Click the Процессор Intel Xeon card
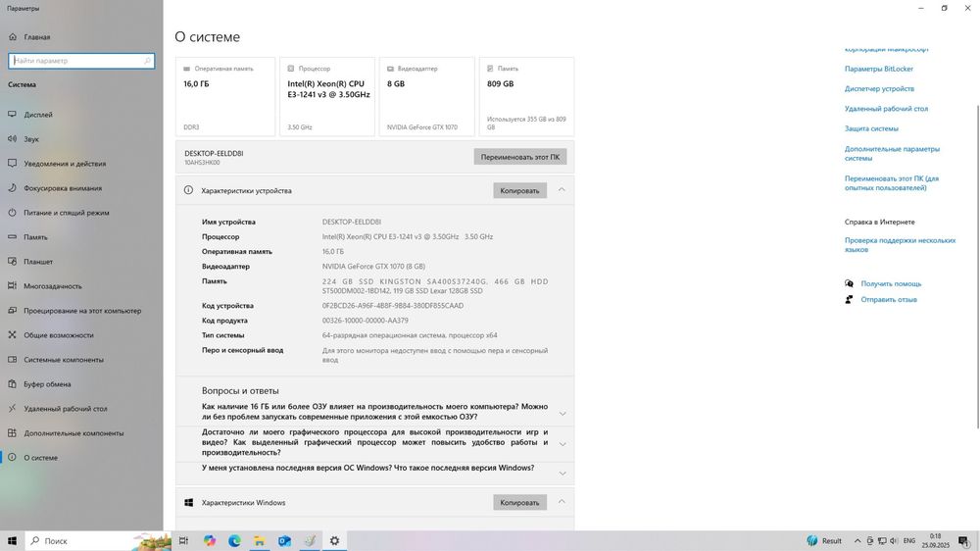 tap(327, 96)
